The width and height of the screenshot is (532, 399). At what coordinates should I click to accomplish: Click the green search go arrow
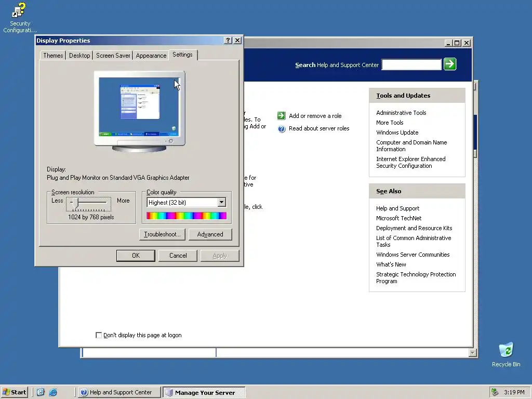450,64
